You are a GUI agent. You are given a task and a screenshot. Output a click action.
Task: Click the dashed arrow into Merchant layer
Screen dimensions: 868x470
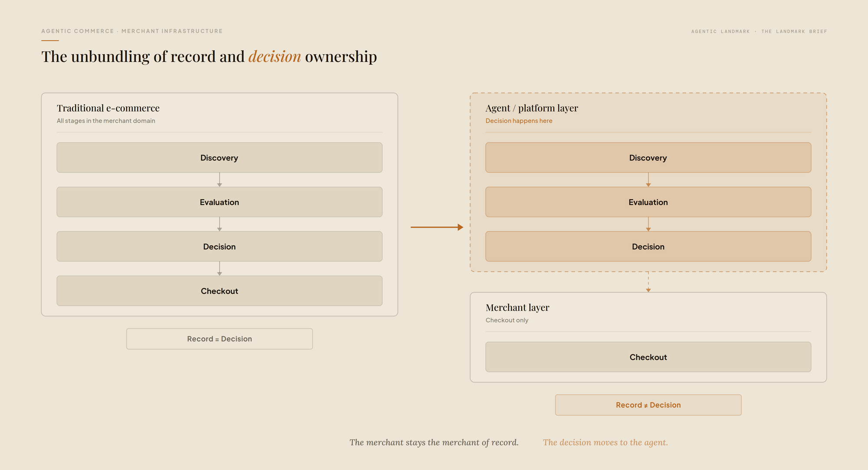[x=648, y=282]
